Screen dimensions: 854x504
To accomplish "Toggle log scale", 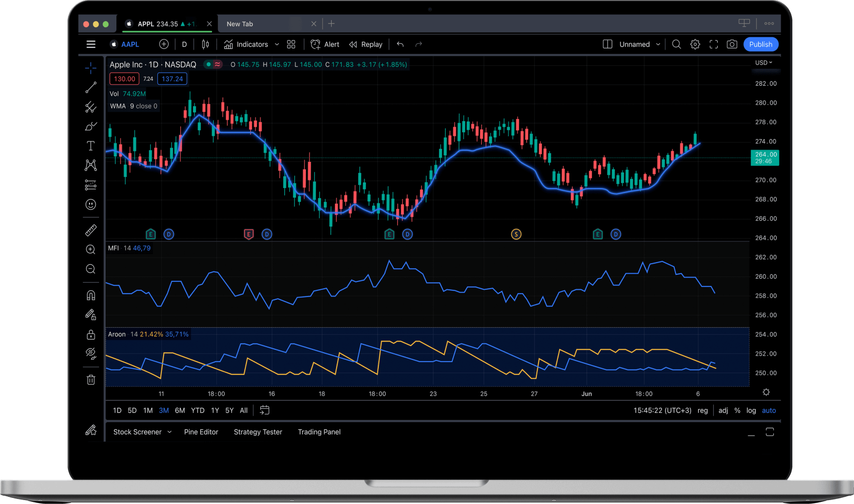I will point(751,411).
